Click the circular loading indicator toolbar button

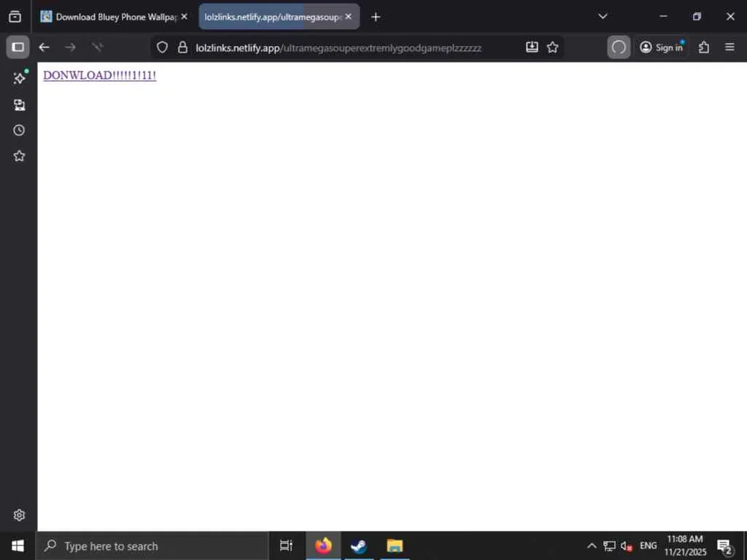click(x=619, y=47)
